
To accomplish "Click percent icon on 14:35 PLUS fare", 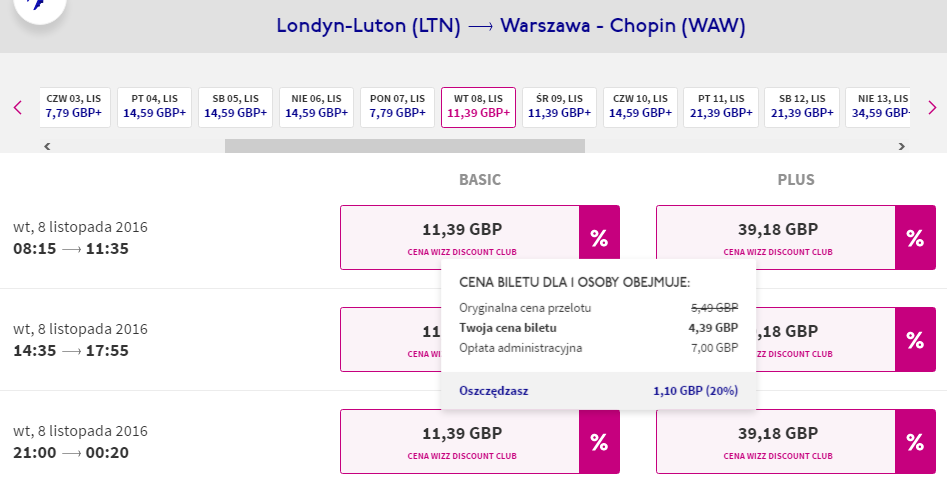I will coord(915,340).
